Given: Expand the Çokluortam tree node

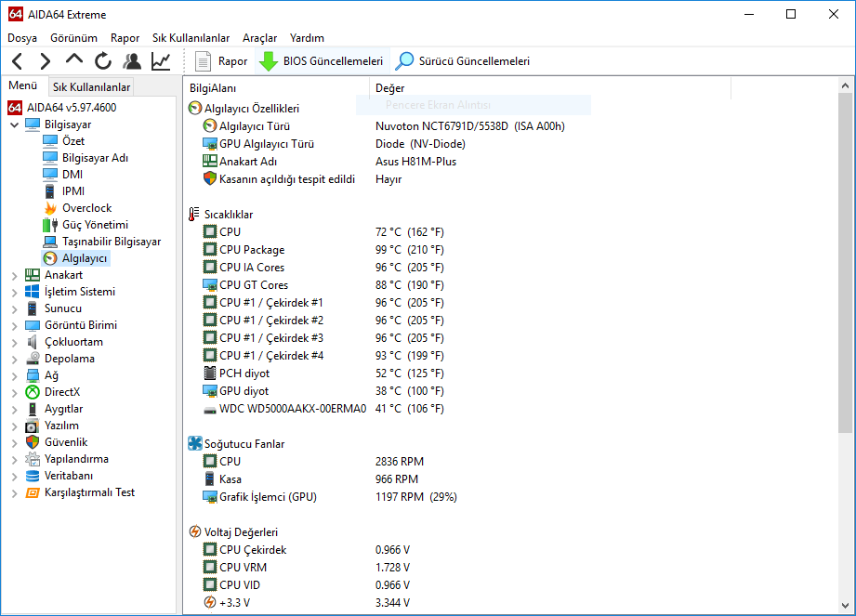Looking at the screenshot, I should coord(15,343).
